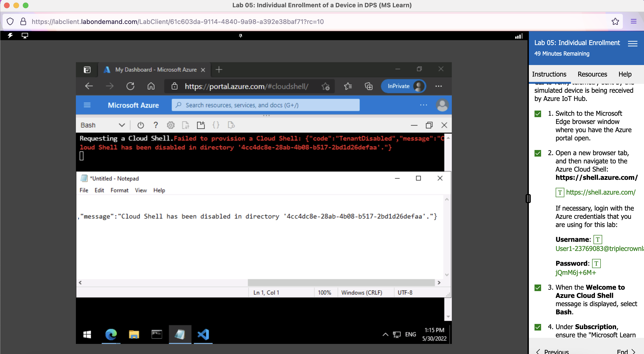Open Notepad File menu
The image size is (644, 354).
[x=84, y=190]
